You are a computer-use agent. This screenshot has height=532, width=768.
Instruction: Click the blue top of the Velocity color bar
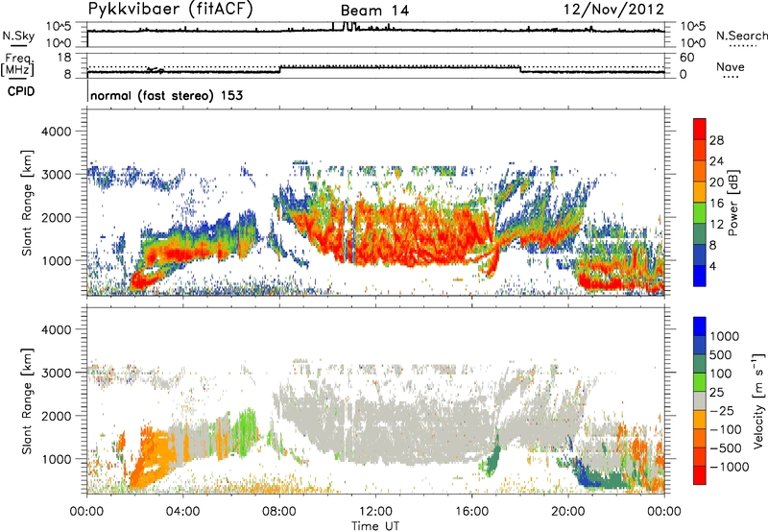[x=700, y=326]
